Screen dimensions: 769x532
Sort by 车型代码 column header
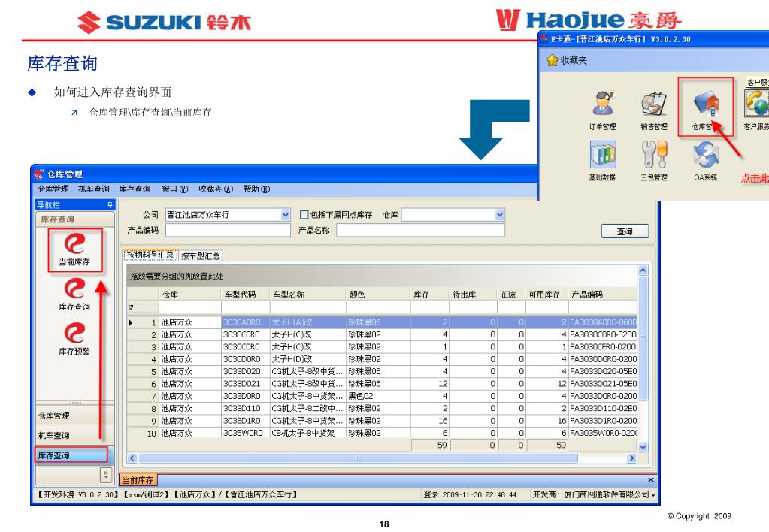245,295
